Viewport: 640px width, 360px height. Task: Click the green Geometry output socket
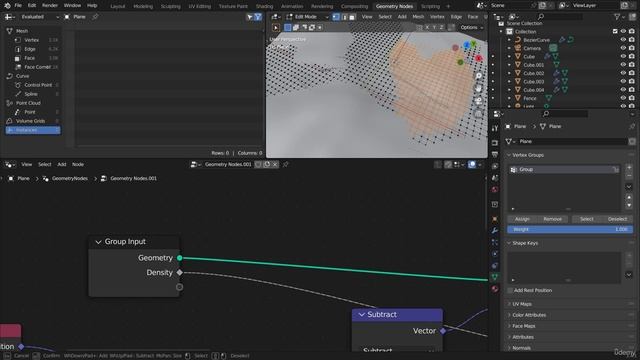coord(180,258)
